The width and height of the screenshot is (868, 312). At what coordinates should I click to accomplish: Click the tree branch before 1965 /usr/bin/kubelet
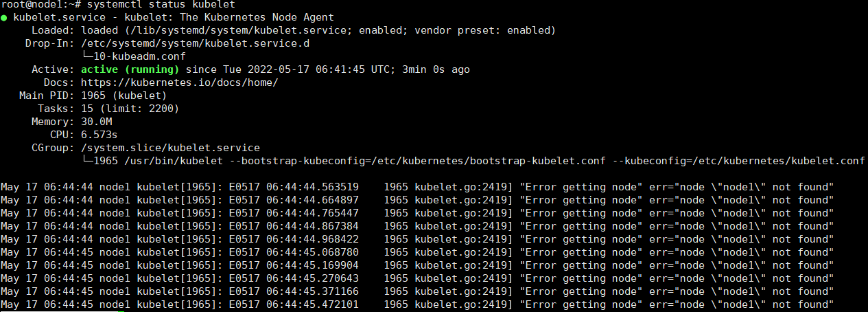[87, 161]
